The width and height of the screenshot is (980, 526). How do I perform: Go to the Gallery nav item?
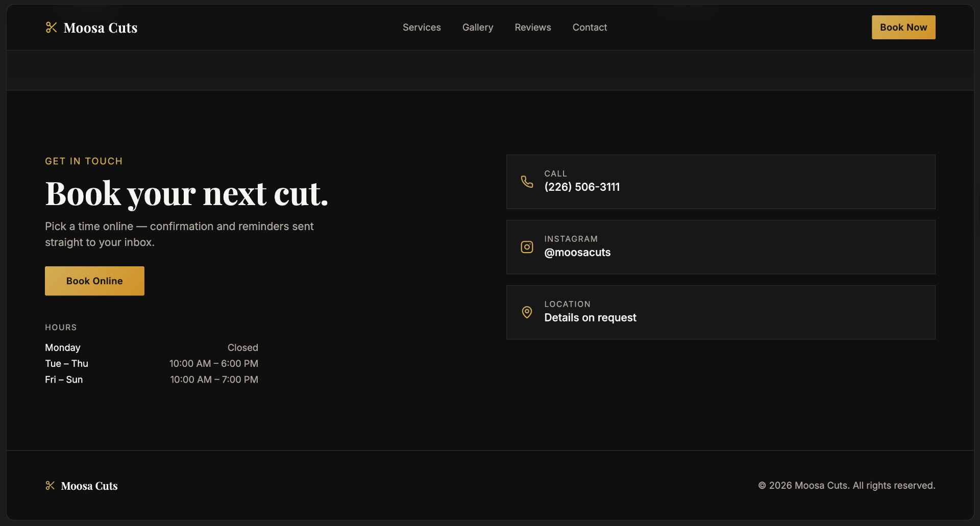478,28
